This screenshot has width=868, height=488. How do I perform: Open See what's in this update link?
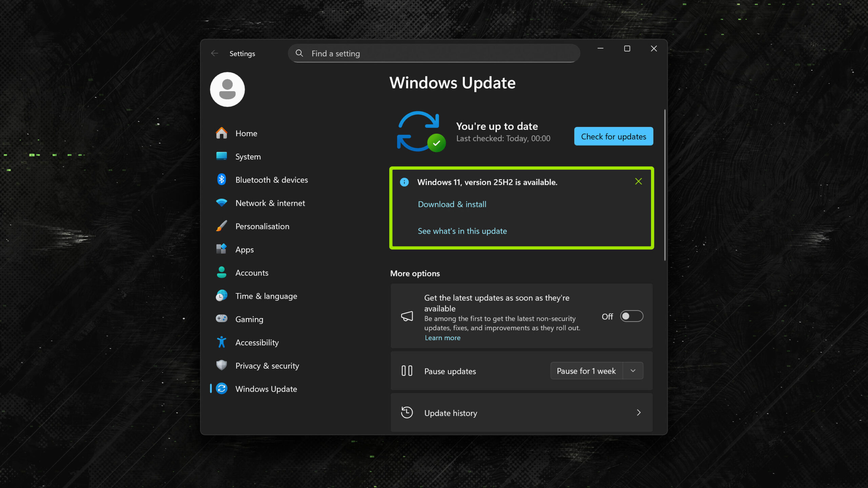[462, 231]
